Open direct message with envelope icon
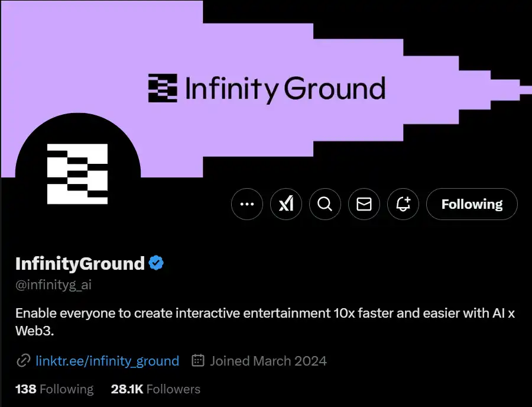 point(364,205)
